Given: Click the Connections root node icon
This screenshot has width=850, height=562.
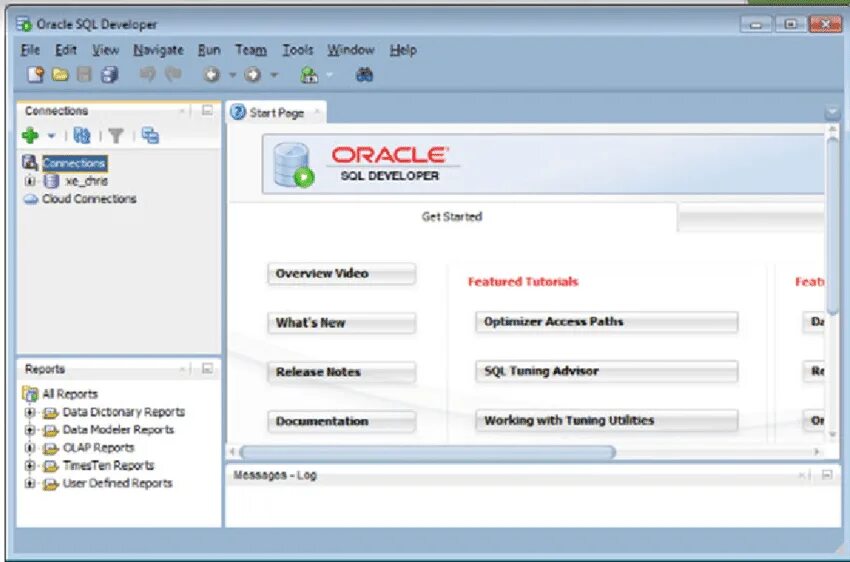Looking at the screenshot, I should click(30, 162).
